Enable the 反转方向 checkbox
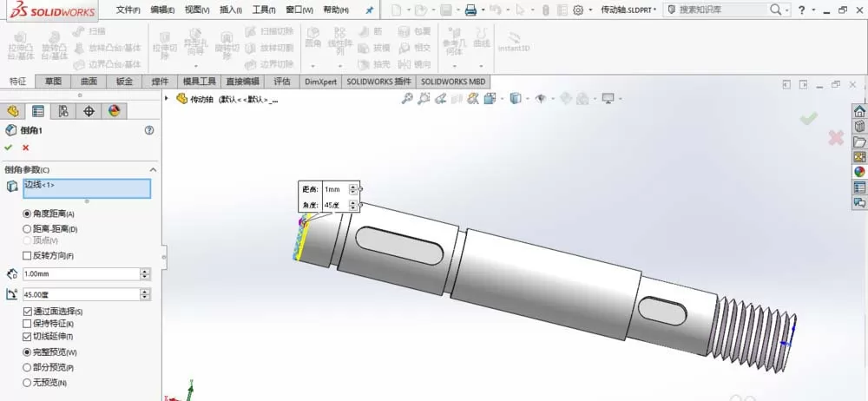The width and height of the screenshot is (868, 401). [27, 256]
